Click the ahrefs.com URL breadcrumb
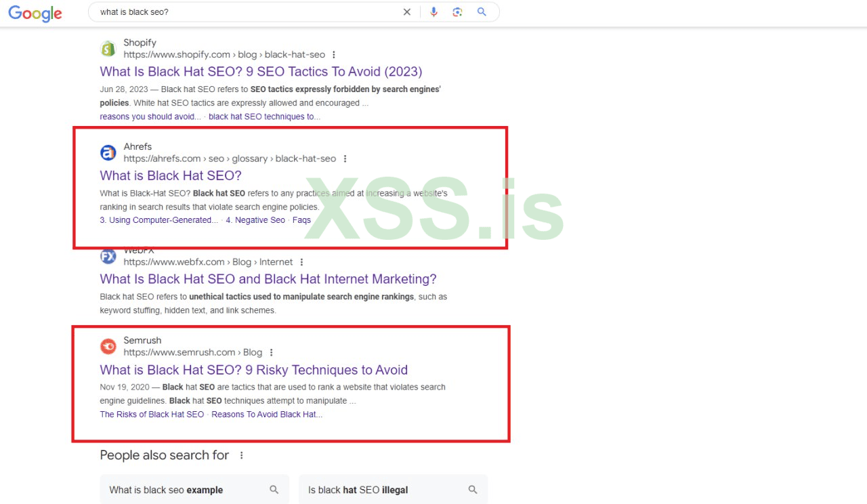Viewport: 867px width, 504px height. [230, 159]
